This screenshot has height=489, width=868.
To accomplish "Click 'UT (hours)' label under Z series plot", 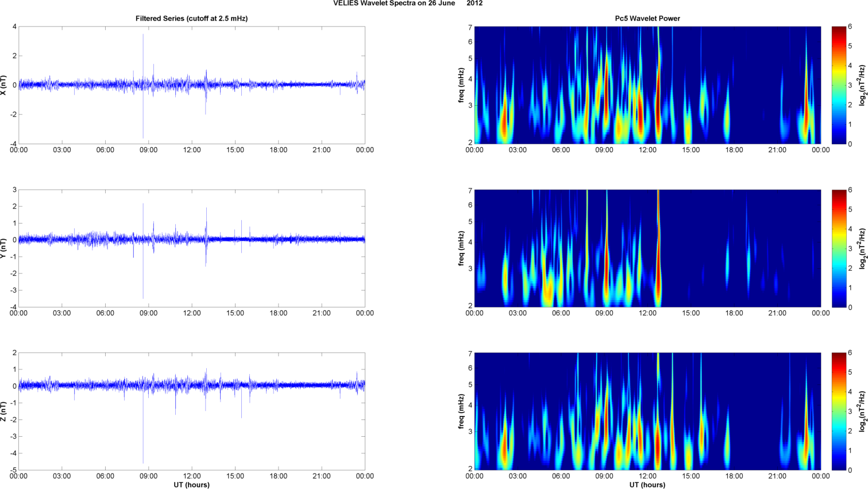I will (192, 485).
